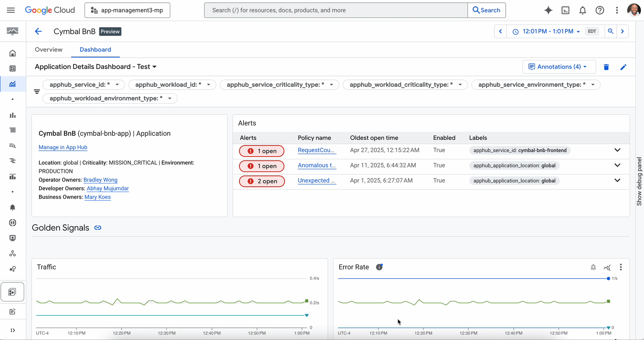Open Application Details Dashboard - Test dropdown
This screenshot has width=644, height=340.
pyautogui.click(x=96, y=67)
